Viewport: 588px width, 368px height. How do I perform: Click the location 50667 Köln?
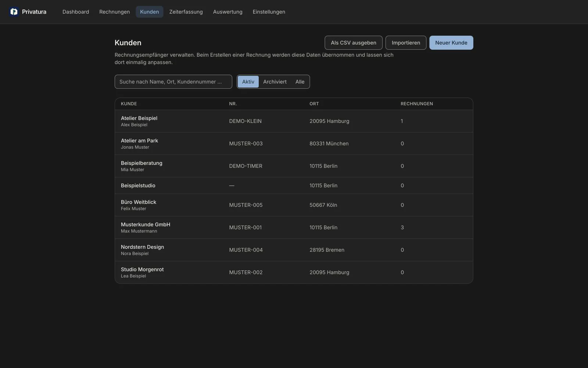(x=323, y=205)
